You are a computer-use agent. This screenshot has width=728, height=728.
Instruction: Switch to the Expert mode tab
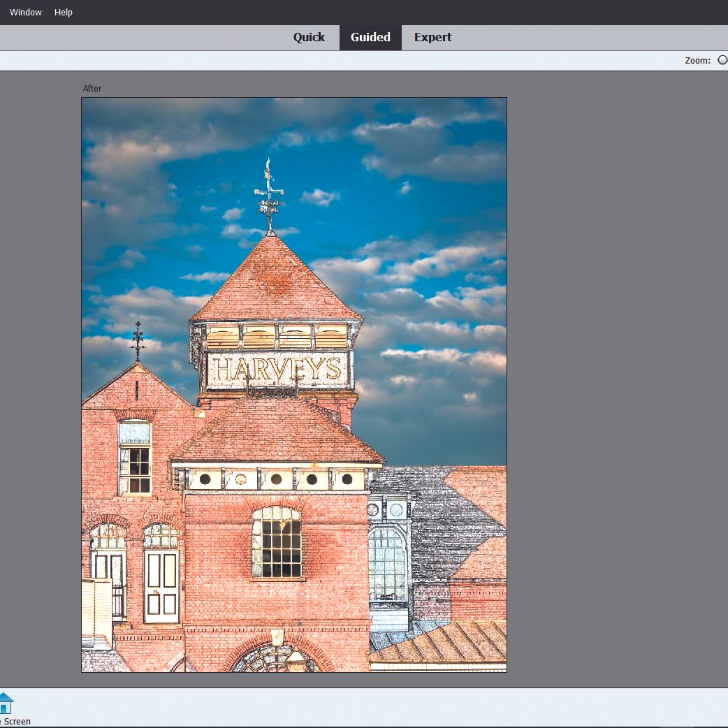pos(432,37)
